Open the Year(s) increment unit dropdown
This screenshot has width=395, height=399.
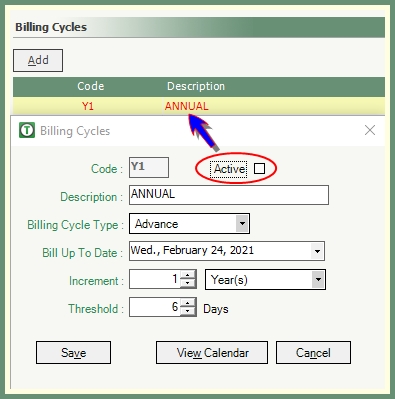(318, 279)
